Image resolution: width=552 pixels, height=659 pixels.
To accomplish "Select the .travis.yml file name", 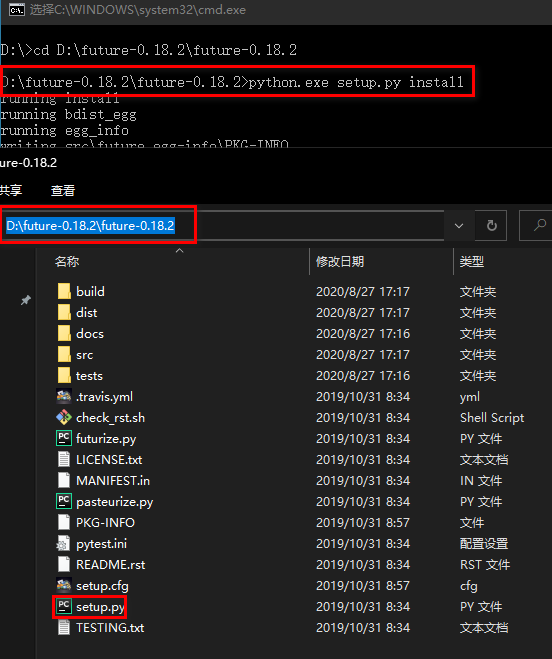I will tap(104, 396).
